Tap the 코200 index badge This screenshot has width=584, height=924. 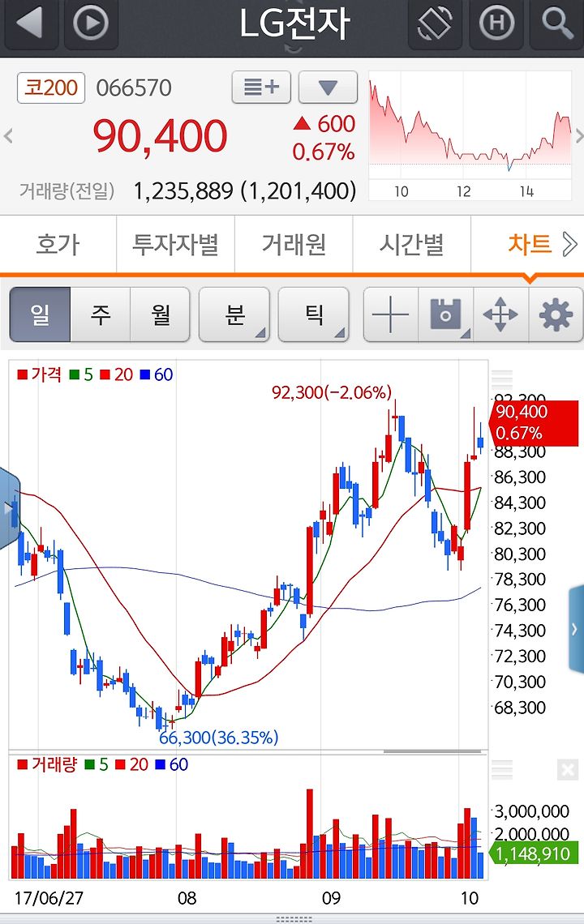[51, 88]
